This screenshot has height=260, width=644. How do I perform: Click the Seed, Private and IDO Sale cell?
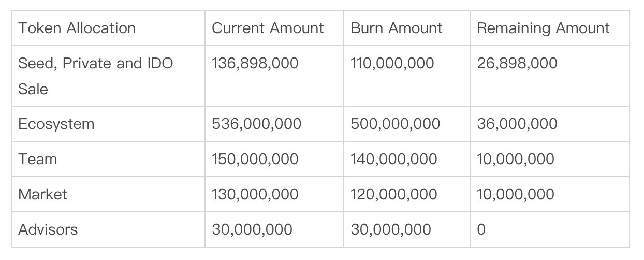[x=95, y=76]
